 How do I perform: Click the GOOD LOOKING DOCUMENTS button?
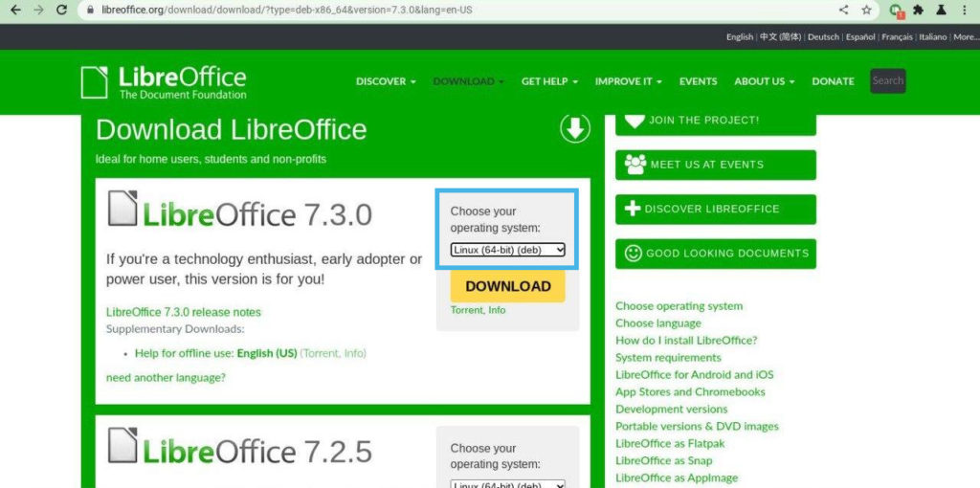pyautogui.click(x=716, y=253)
